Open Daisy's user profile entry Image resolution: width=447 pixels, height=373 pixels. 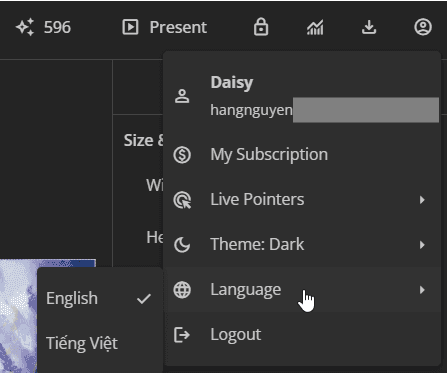302,96
